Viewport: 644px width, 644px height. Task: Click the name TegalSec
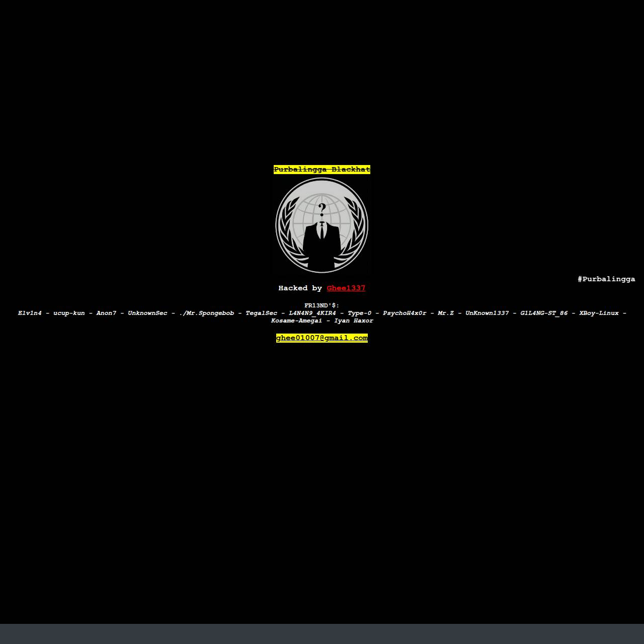click(262, 313)
